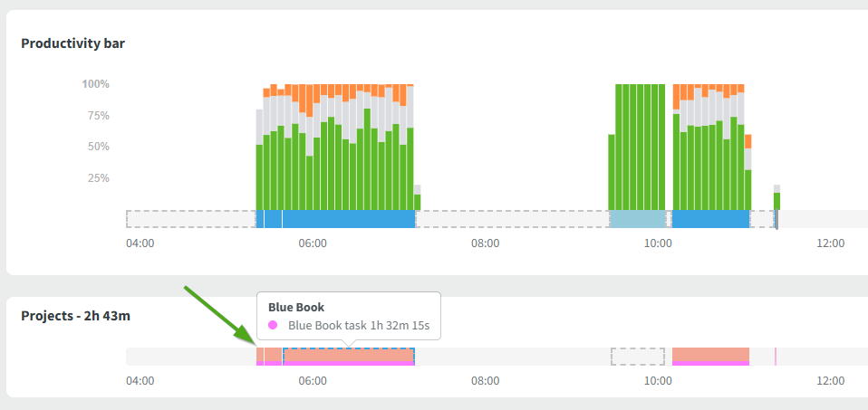Click the small green bar near 11:20

click(776, 200)
